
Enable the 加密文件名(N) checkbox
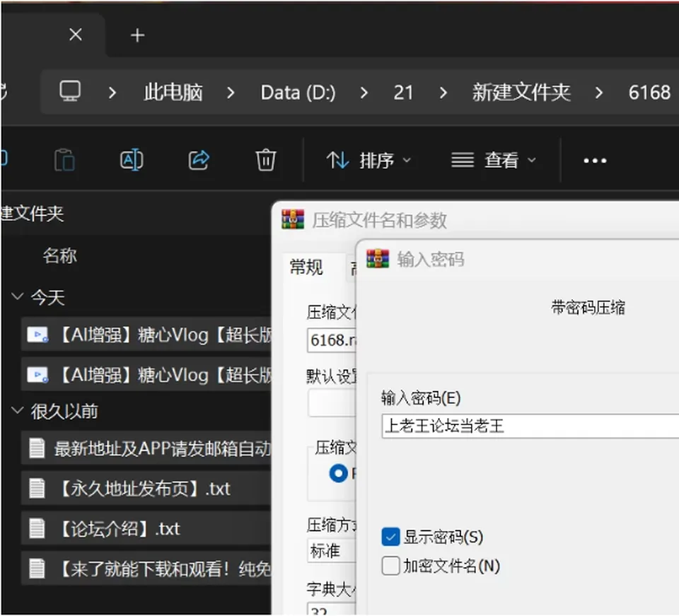[390, 566]
